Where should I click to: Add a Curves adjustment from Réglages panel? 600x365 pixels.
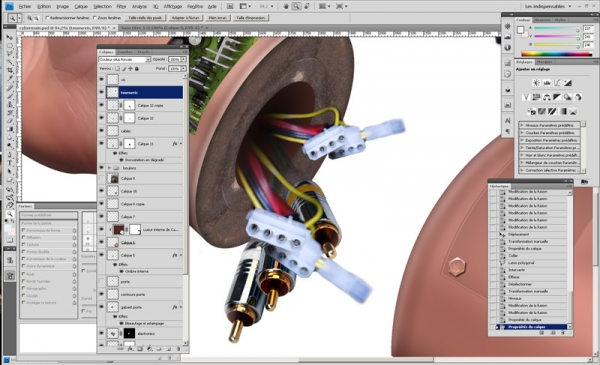557,83
